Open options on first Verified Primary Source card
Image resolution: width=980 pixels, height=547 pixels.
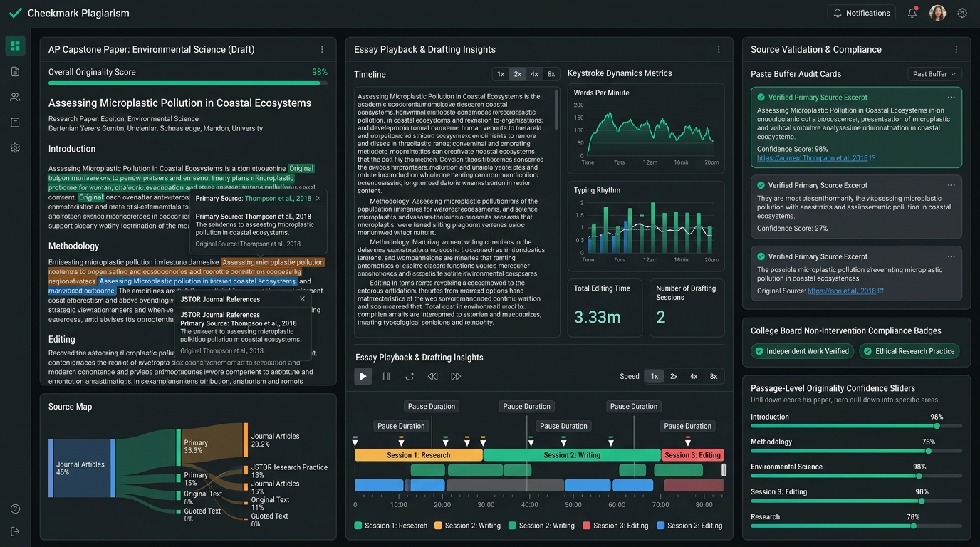[951, 98]
